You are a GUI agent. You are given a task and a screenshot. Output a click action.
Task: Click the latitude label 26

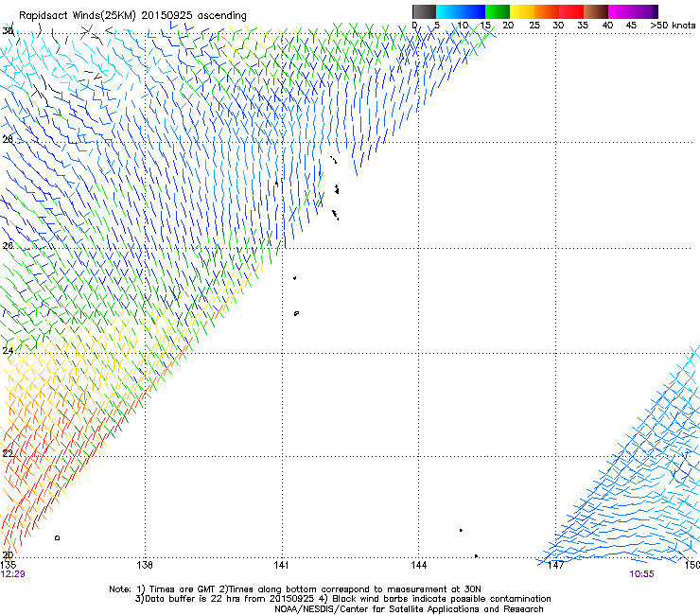8,245
